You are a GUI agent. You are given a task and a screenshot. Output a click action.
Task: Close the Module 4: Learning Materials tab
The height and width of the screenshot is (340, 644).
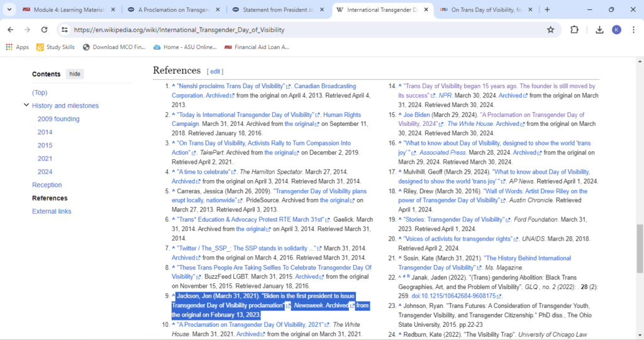tap(113, 9)
